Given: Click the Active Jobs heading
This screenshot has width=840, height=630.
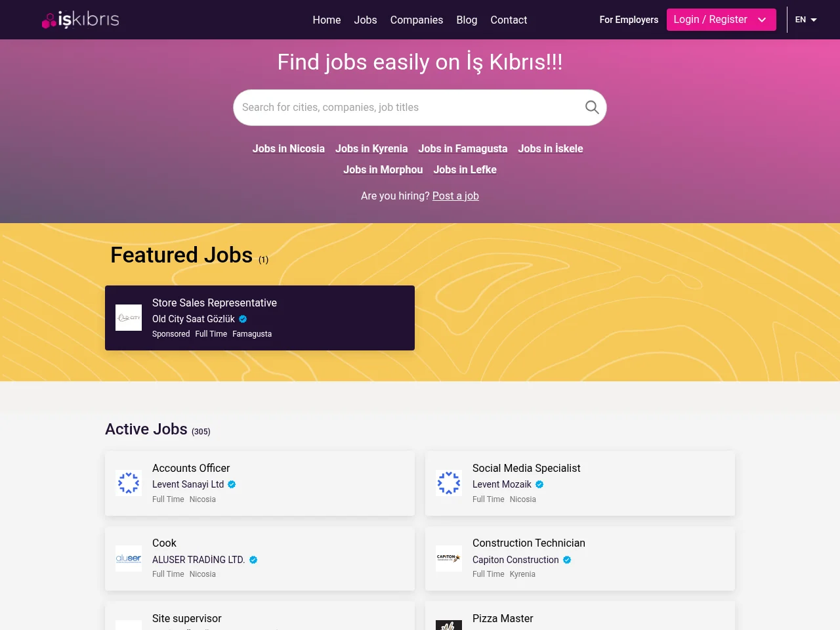Looking at the screenshot, I should click(146, 429).
